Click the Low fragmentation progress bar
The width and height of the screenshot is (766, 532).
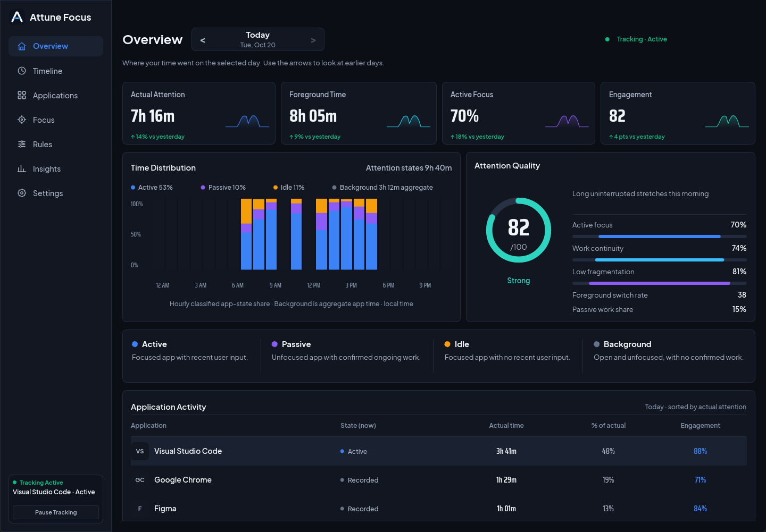coord(660,283)
